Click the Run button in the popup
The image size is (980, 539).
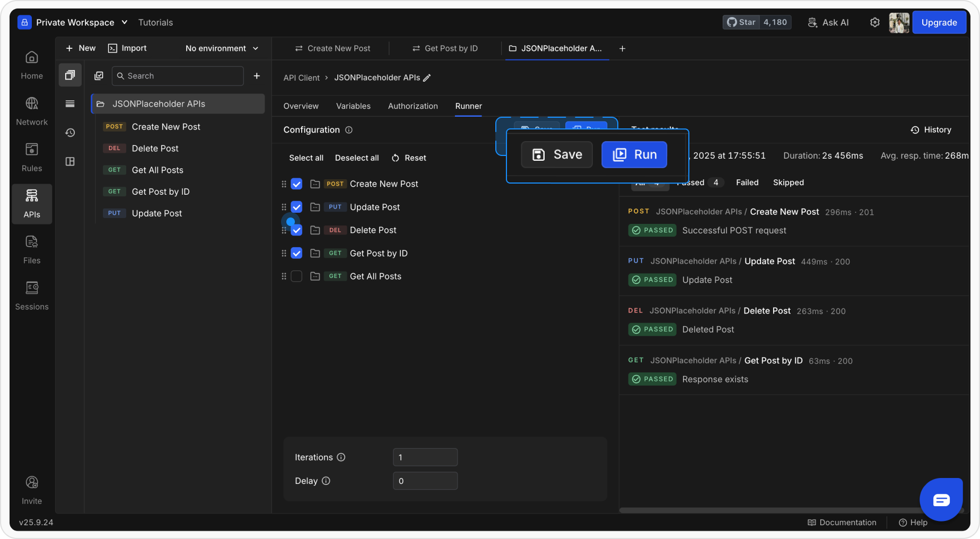pyautogui.click(x=634, y=154)
